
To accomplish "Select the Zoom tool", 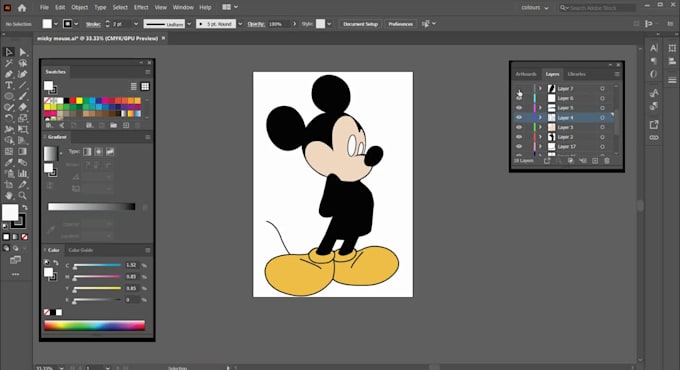I will [x=23, y=196].
